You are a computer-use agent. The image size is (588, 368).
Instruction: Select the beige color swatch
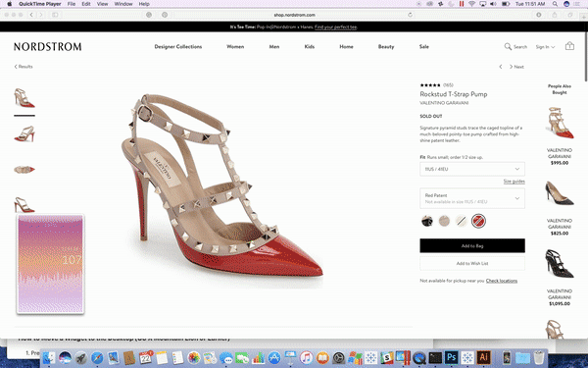pos(444,221)
